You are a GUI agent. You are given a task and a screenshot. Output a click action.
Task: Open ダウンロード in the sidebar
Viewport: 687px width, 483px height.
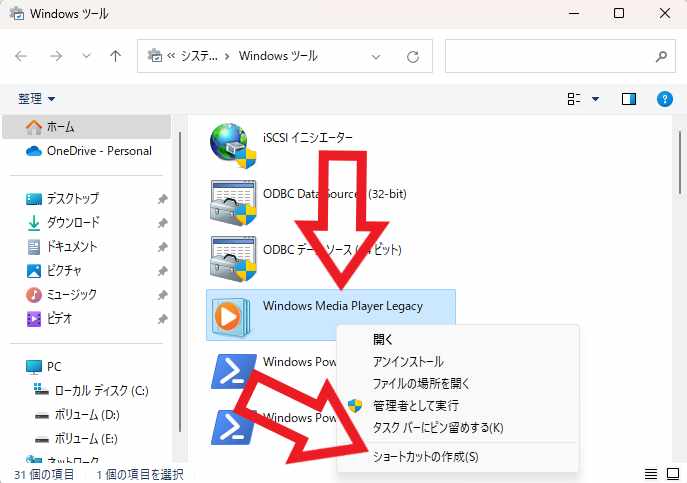(73, 223)
